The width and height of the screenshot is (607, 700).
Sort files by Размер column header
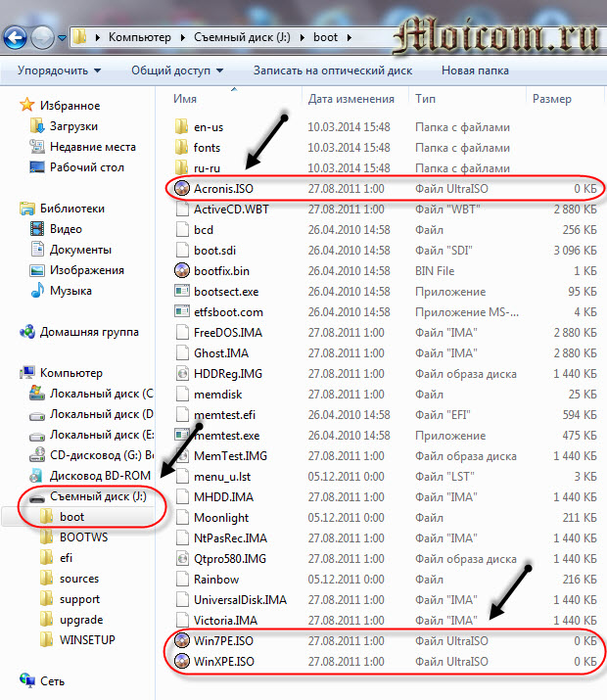click(x=553, y=99)
